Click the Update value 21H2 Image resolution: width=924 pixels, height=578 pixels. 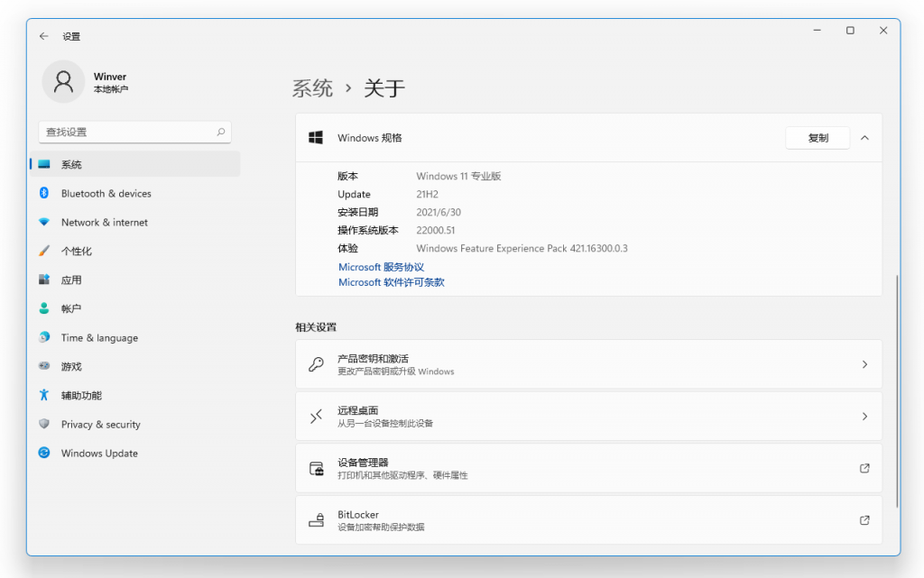click(x=427, y=194)
